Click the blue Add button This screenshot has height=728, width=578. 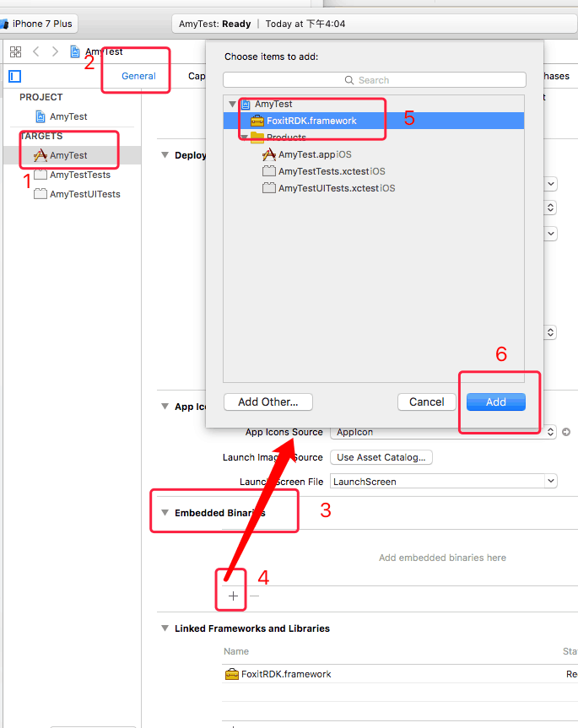pyautogui.click(x=496, y=402)
